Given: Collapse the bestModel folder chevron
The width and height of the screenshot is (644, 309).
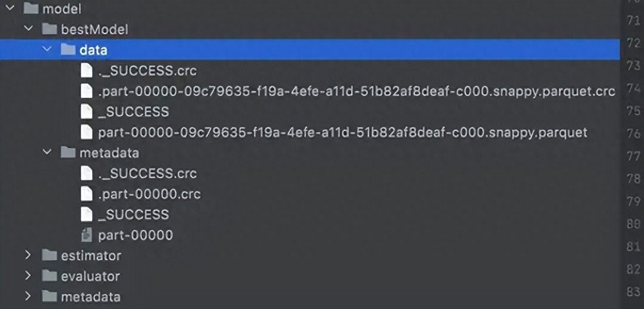Looking at the screenshot, I should [28, 29].
